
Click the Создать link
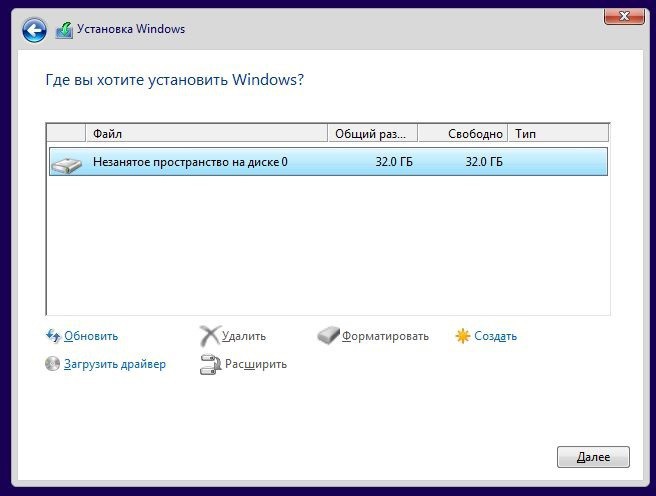[x=495, y=336]
